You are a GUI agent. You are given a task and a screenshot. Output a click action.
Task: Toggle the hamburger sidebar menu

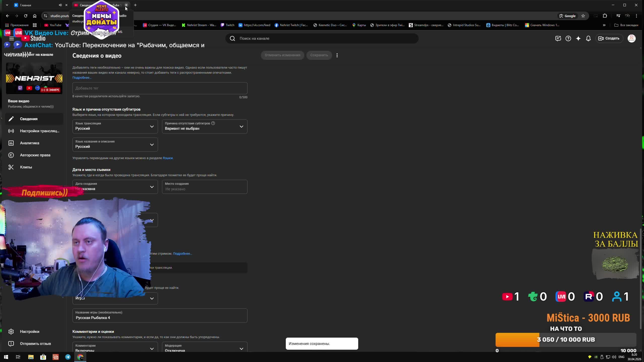coord(11,38)
